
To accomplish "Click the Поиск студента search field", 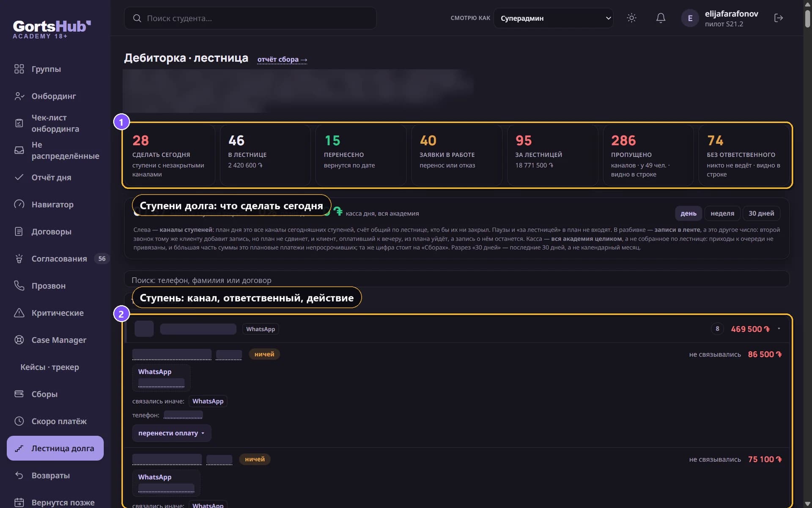I will coord(250,18).
